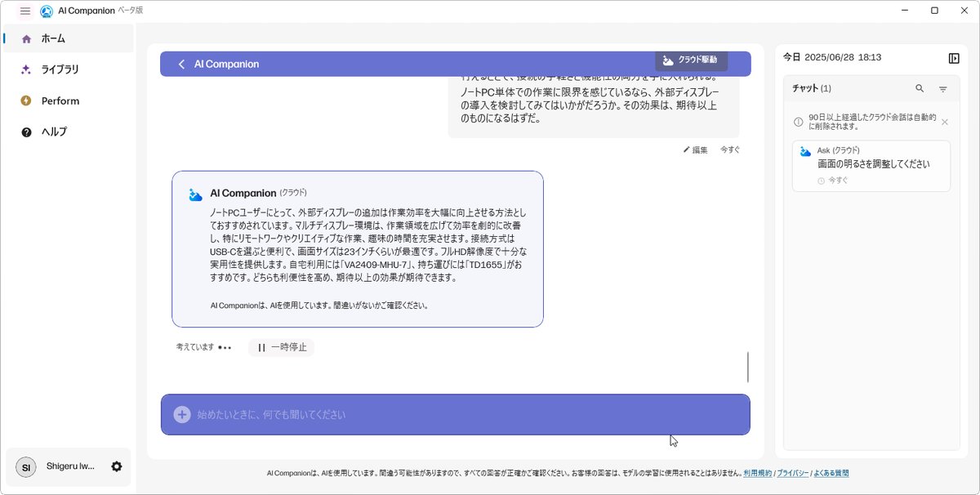Screen dimensions: 980x495
Task: Click the 考えています status text
Action: click(x=195, y=347)
